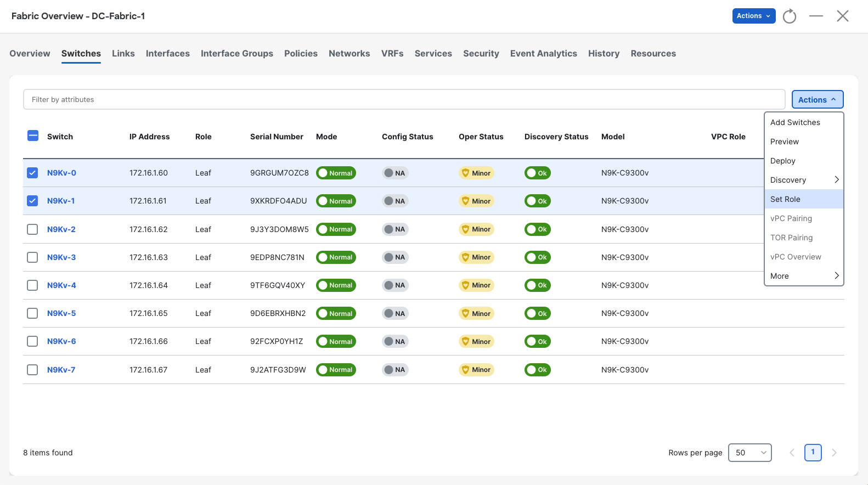Open the Rows per page dropdown
This screenshot has height=485, width=868.
(x=750, y=453)
